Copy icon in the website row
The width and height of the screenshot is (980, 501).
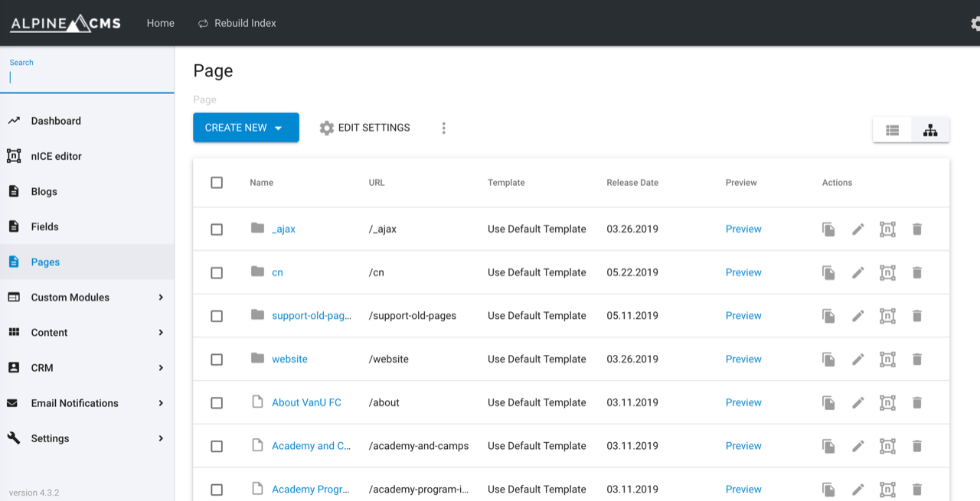(x=828, y=359)
